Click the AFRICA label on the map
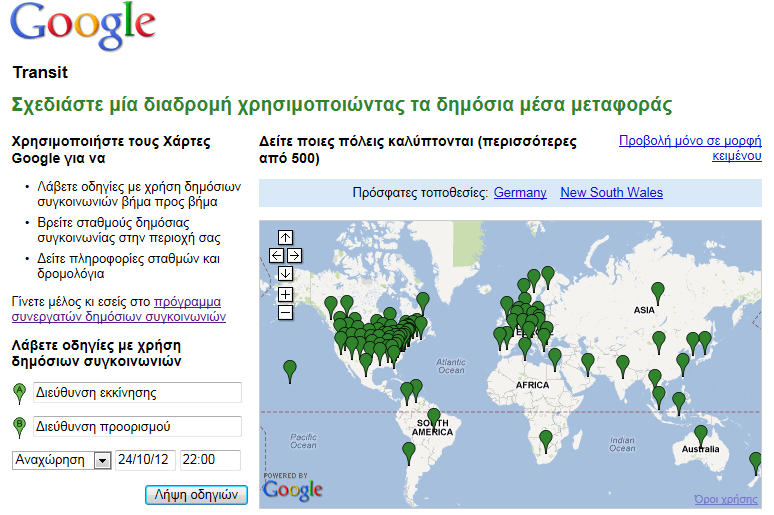774x515 pixels. (x=532, y=385)
